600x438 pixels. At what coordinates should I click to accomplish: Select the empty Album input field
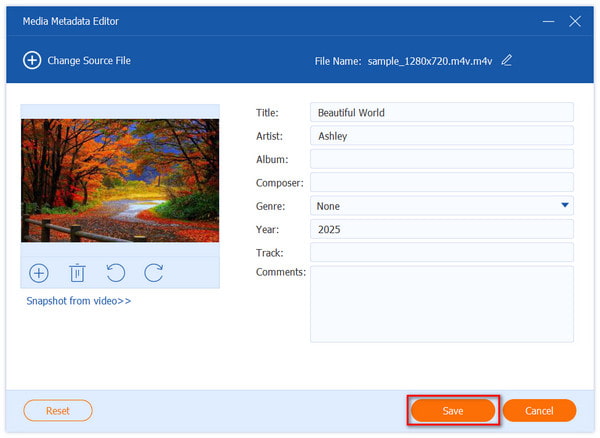point(441,159)
